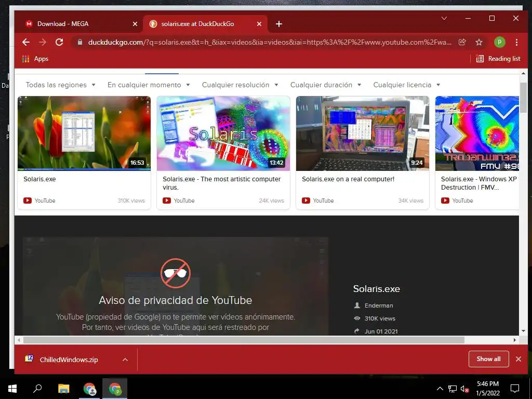Viewport: 532px width, 399px height.
Task: Open Windows Start menu
Action: (12, 389)
